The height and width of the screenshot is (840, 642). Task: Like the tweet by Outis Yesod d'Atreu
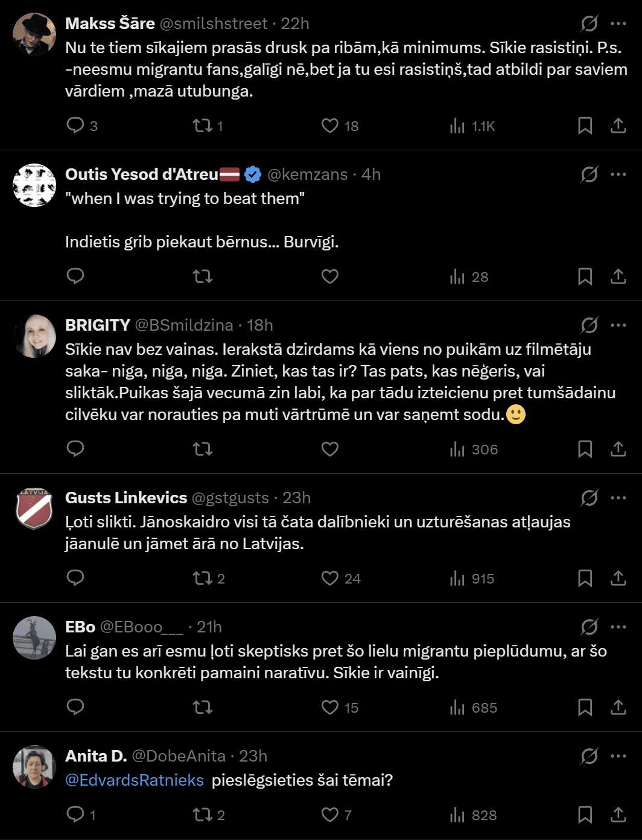tap(329, 276)
